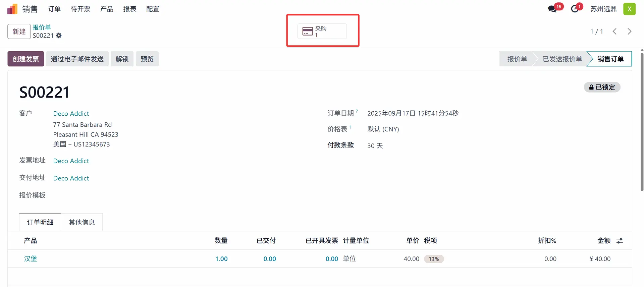Click the 解锁 button
The width and height of the screenshot is (644, 287).
tap(122, 59)
